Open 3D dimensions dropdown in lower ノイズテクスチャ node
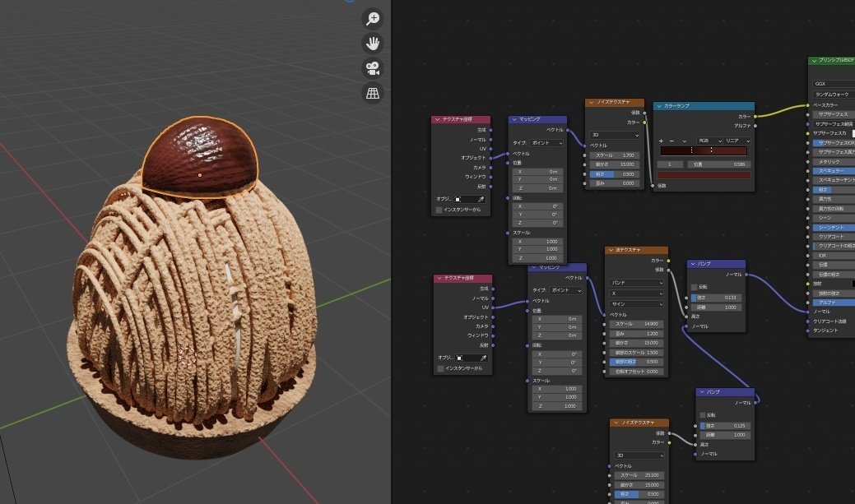 click(639, 455)
